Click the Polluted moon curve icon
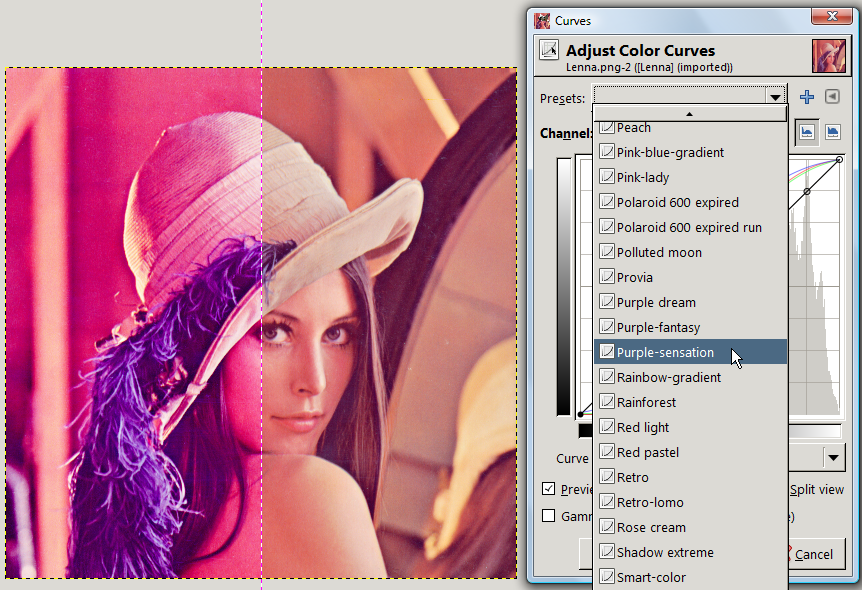862x590 pixels. [607, 251]
